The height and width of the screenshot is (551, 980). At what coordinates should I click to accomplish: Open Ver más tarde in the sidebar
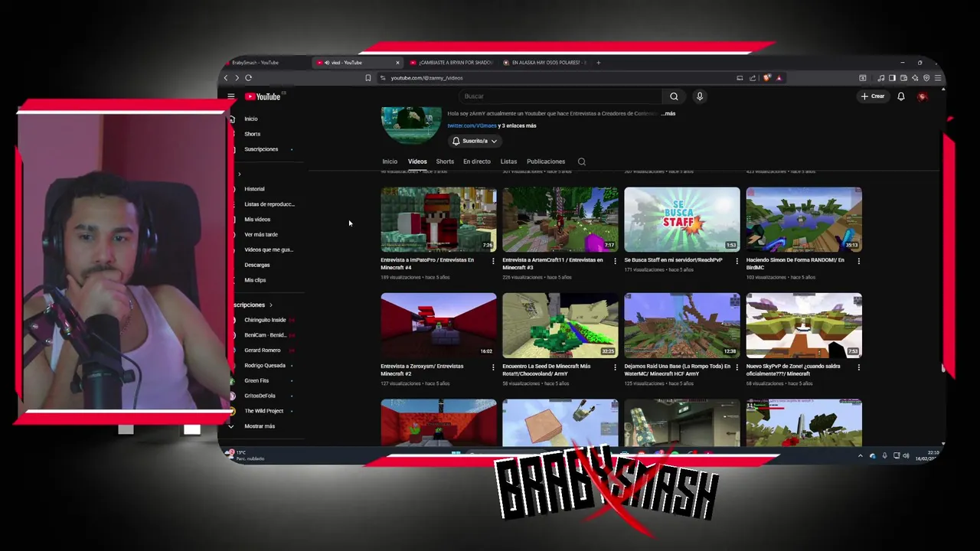click(x=261, y=234)
